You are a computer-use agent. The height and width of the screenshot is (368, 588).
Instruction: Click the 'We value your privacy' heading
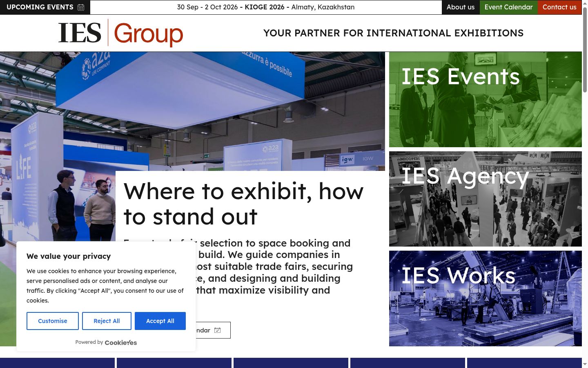point(69,256)
